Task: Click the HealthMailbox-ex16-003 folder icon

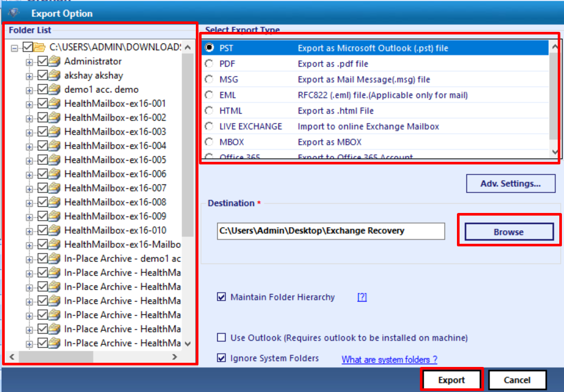Action: tap(54, 132)
